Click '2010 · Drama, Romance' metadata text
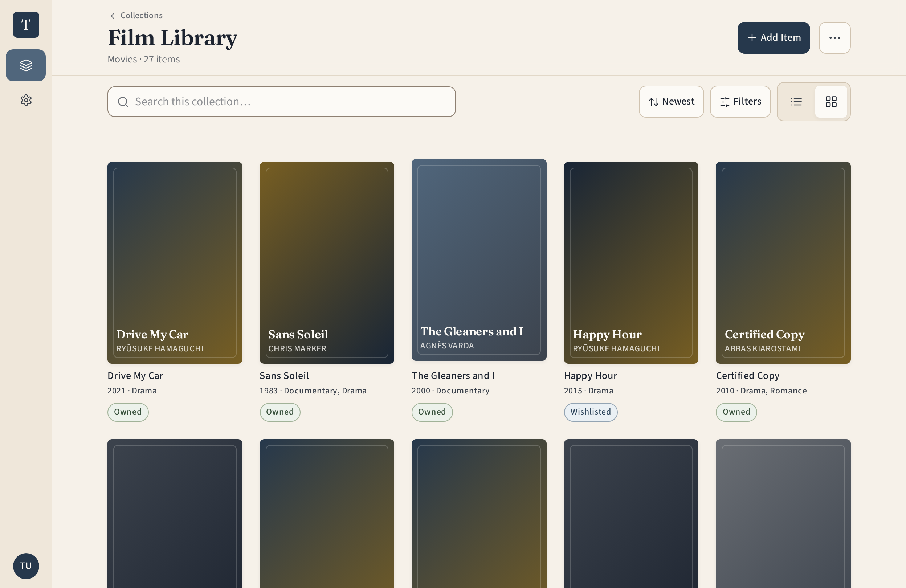 (761, 391)
